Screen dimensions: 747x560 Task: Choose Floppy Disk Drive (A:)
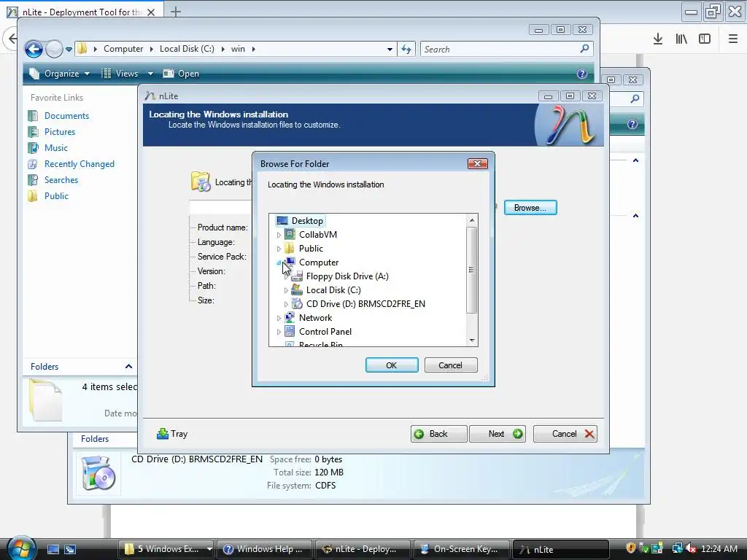point(347,276)
